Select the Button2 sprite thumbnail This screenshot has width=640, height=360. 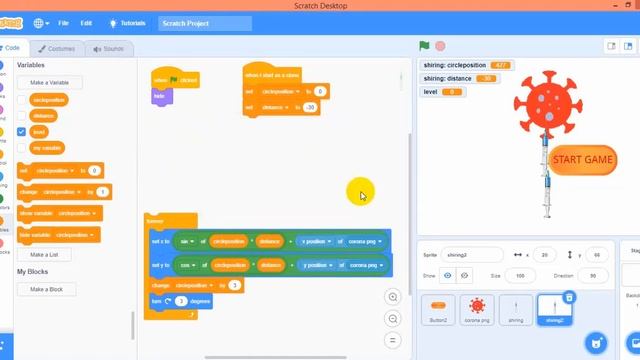438,310
